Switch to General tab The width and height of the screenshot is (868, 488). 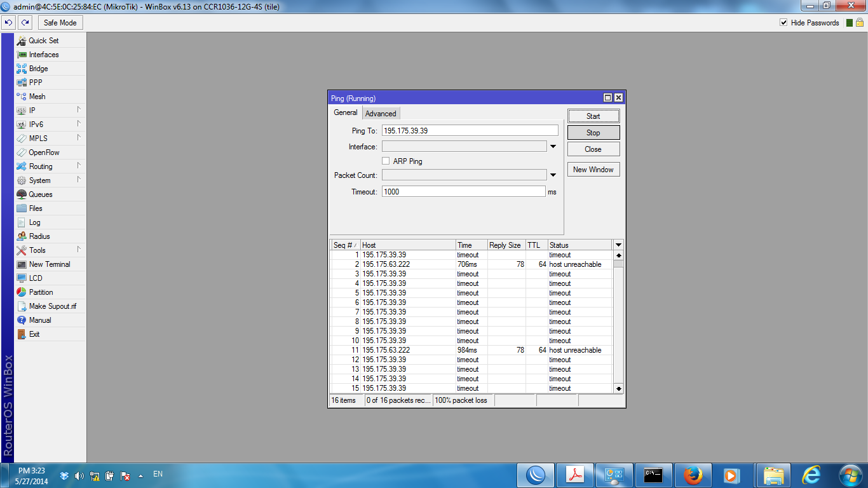[346, 113]
